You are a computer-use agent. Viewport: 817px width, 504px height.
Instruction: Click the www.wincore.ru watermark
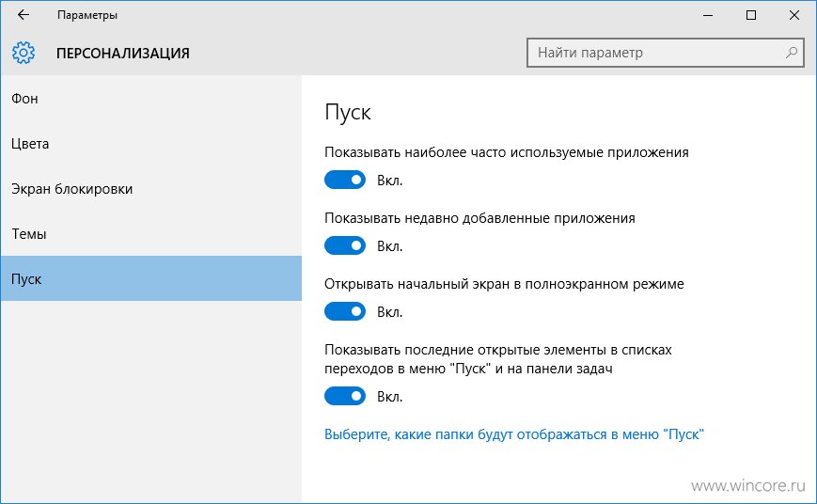coord(748,486)
